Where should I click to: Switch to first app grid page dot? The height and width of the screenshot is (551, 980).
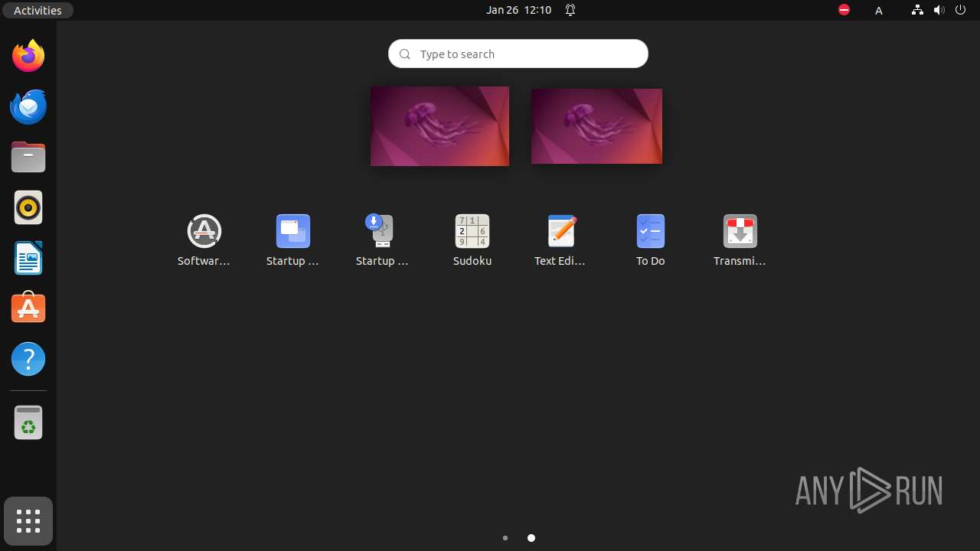505,538
